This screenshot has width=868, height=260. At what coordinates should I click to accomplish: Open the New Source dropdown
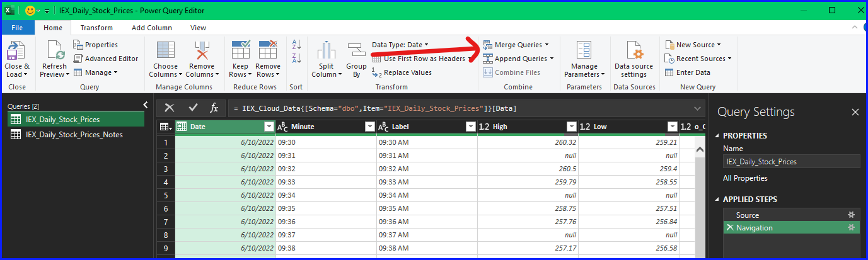click(692, 45)
